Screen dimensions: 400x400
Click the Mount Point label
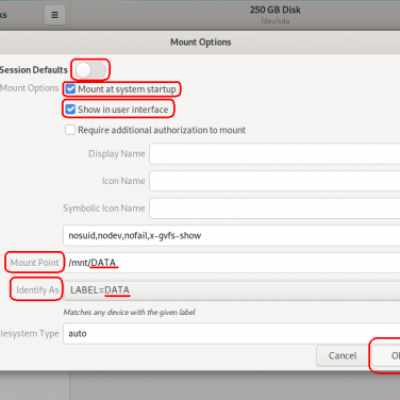coord(35,263)
